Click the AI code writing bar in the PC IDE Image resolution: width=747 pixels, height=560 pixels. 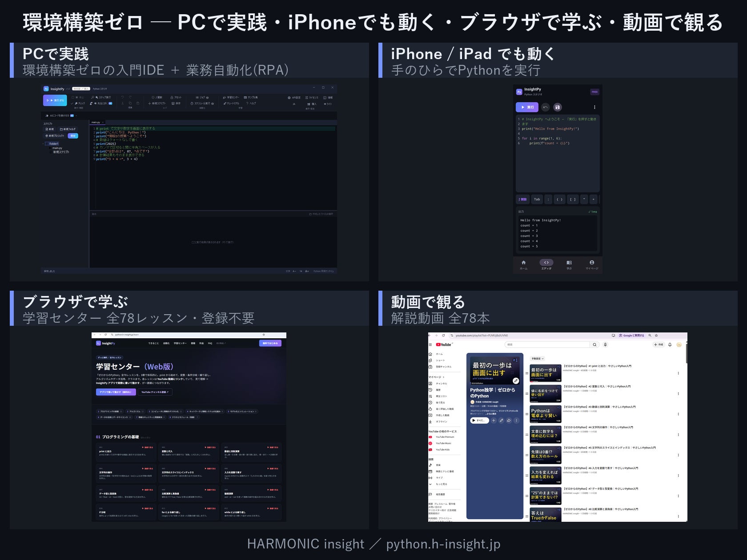pyautogui.click(x=61, y=116)
